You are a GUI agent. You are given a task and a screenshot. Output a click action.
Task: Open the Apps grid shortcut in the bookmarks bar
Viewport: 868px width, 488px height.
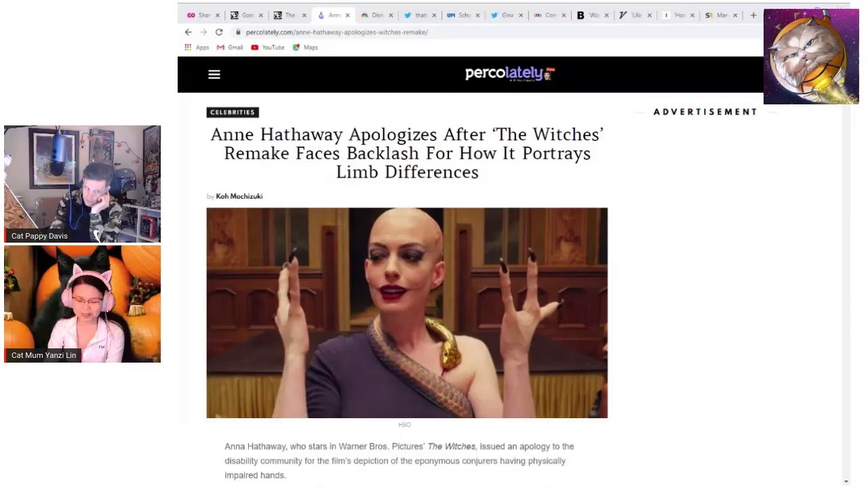point(197,47)
